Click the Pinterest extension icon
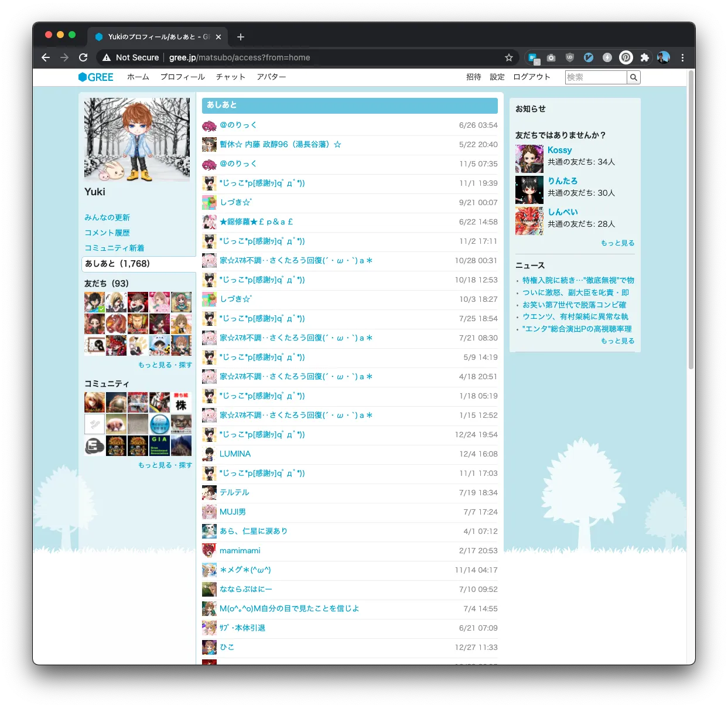The image size is (728, 708). [626, 57]
